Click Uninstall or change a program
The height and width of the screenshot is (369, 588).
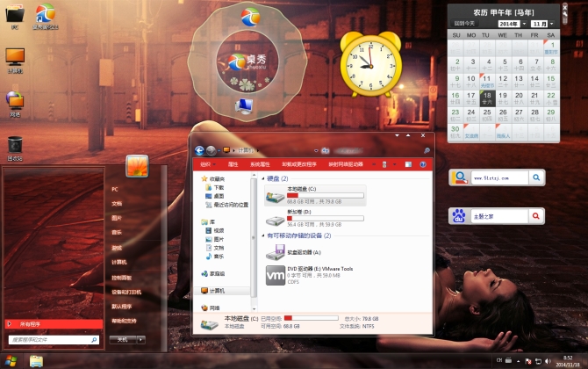click(299, 164)
